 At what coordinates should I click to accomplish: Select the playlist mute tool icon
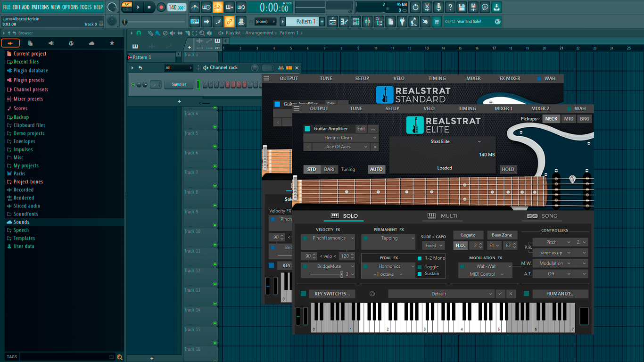pos(172,33)
